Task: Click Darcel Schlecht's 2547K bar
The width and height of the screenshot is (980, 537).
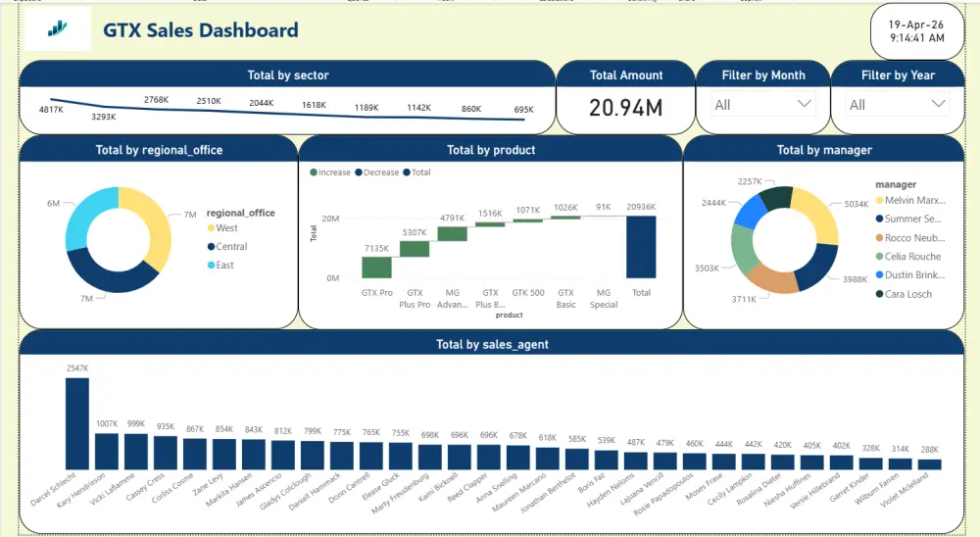Action: click(x=77, y=424)
